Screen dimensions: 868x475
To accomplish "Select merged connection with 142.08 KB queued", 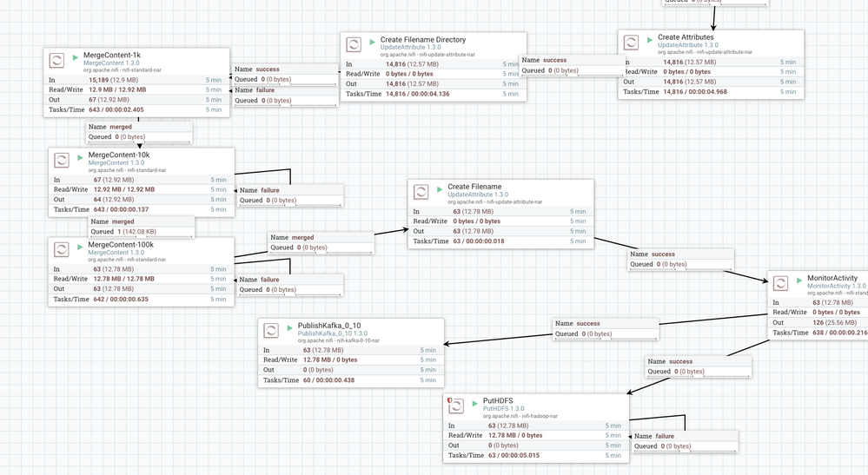I will pos(141,227).
